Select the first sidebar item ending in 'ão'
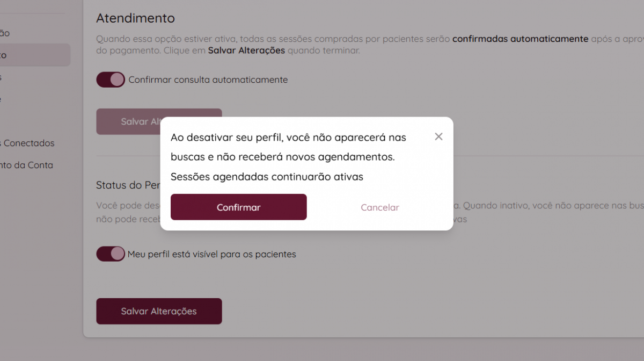Screen dimensions: 644x361 5,33
